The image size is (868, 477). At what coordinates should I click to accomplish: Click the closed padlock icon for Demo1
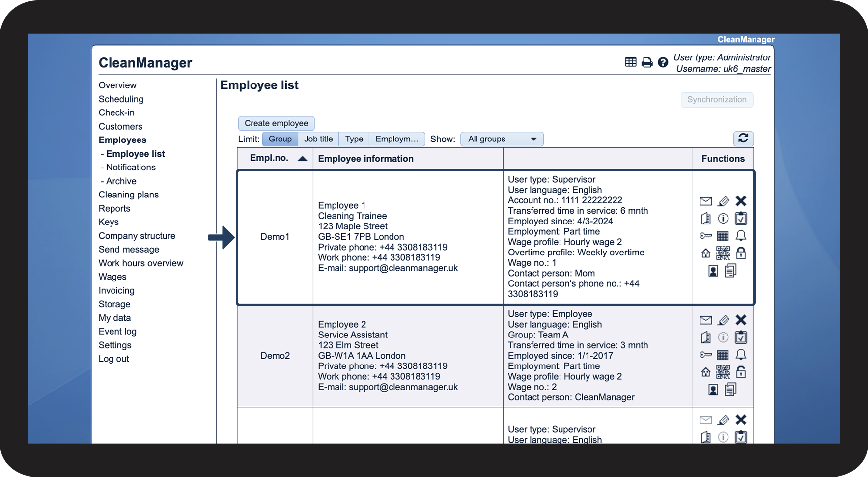click(x=741, y=253)
